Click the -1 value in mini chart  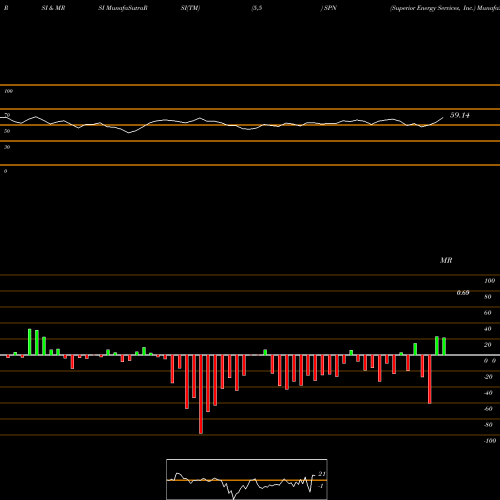pyautogui.click(x=321, y=486)
